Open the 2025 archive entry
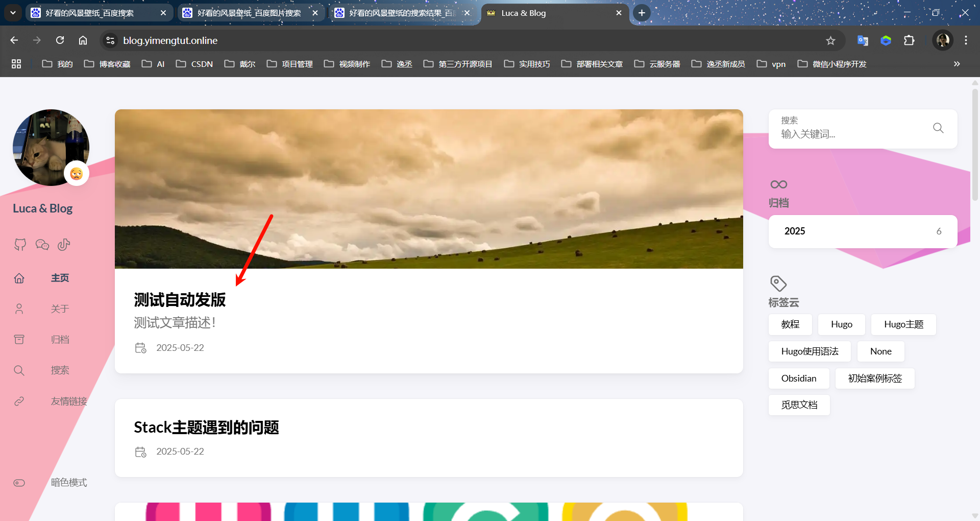This screenshot has width=980, height=521. [863, 231]
